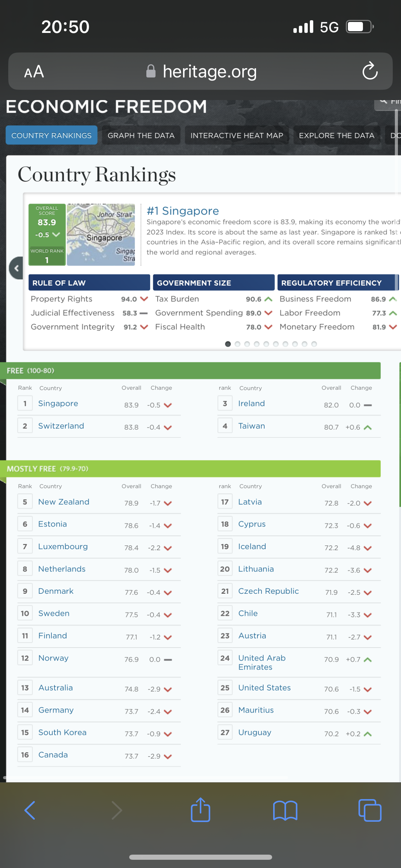Click the United Arab Emirates link

click(262, 662)
